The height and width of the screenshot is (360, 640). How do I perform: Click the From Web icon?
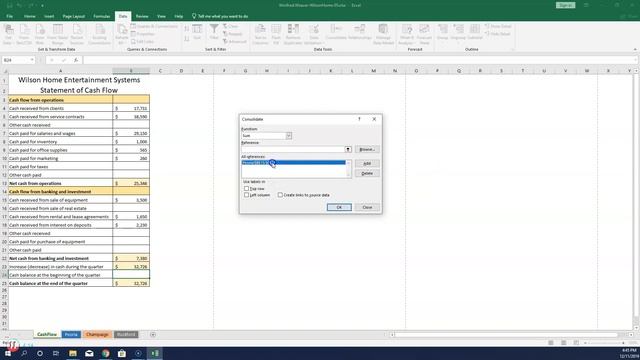coord(40,34)
